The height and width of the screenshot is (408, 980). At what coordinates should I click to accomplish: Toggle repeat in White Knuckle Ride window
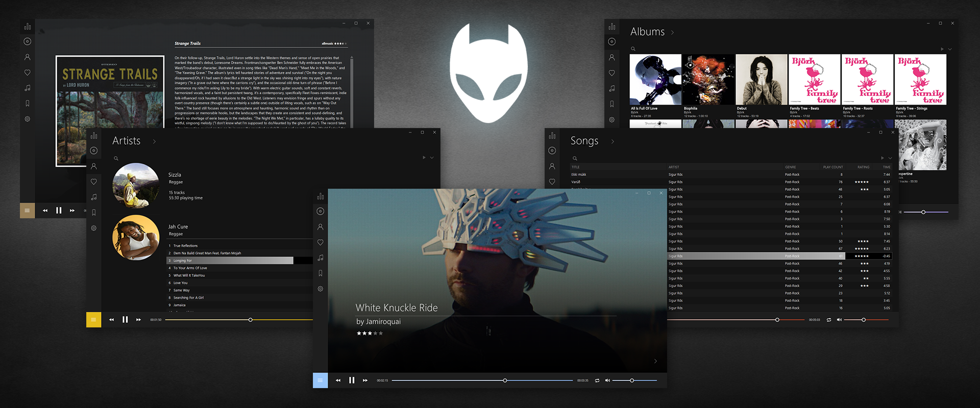pos(597,380)
